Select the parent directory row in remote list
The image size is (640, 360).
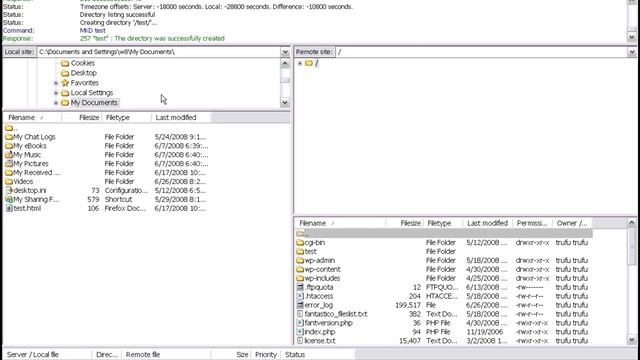tap(444, 233)
